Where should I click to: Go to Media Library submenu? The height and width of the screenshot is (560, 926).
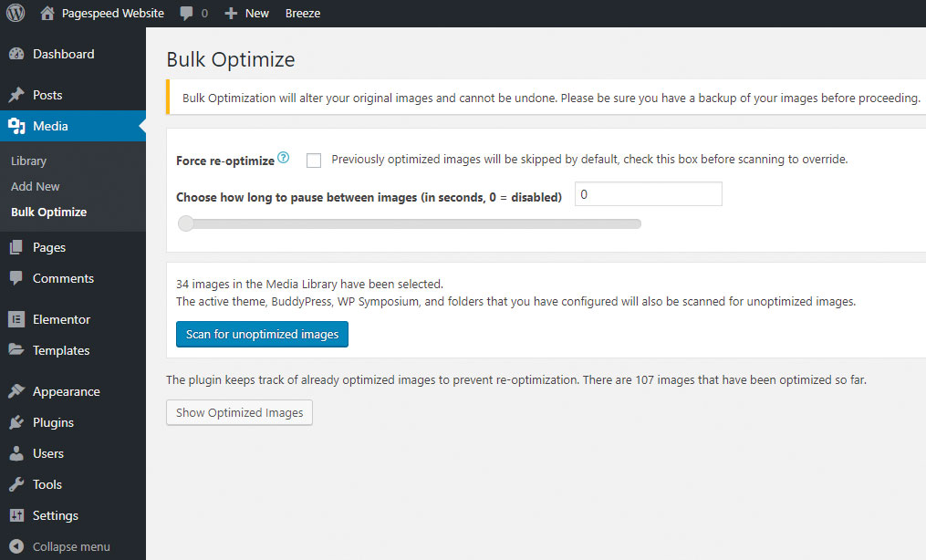28,161
